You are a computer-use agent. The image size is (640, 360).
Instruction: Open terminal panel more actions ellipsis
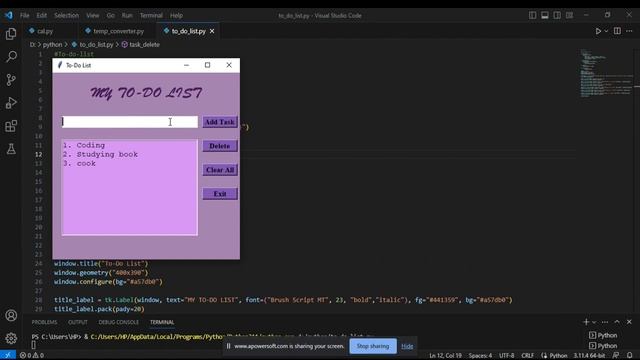coord(605,322)
